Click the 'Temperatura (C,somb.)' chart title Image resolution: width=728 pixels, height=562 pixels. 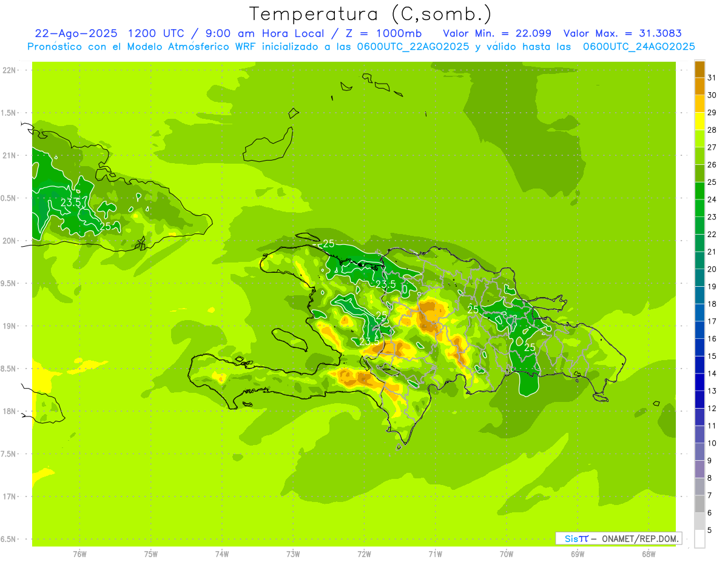369,14
